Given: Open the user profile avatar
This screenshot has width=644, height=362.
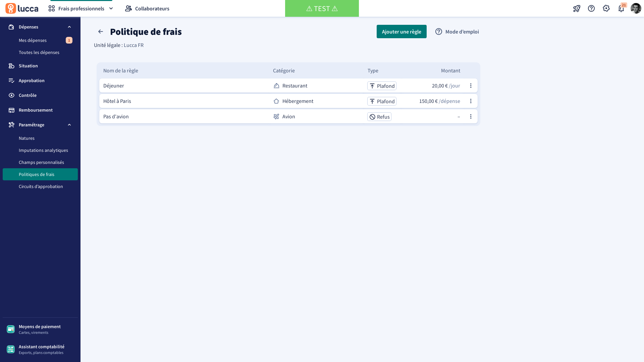Looking at the screenshot, I should tap(636, 8).
